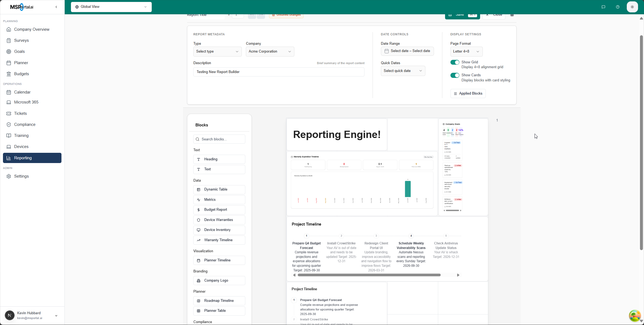Click the Applied Blocks button
The width and height of the screenshot is (644, 325).
click(468, 94)
